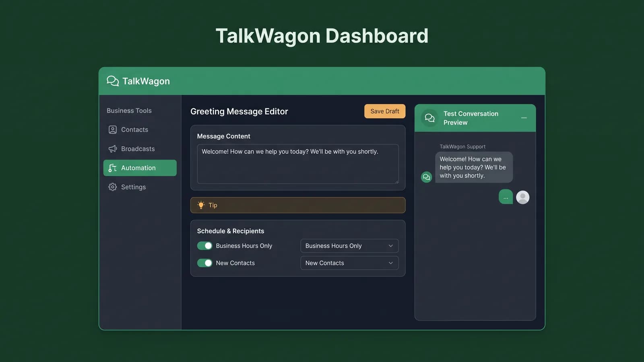644x362 pixels.
Task: Click the grey user avatar in preview
Action: pos(522,197)
